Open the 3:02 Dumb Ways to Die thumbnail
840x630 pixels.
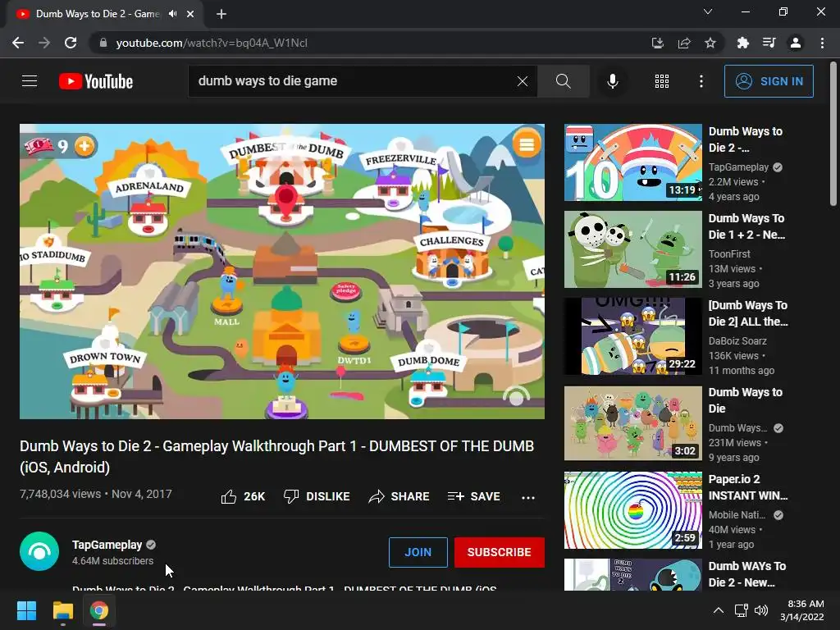(x=633, y=423)
